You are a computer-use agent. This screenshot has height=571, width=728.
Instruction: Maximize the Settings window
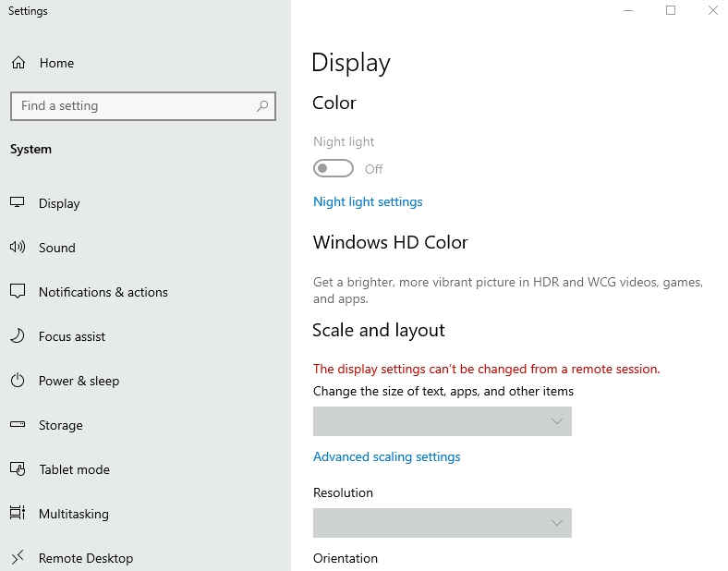coord(671,11)
